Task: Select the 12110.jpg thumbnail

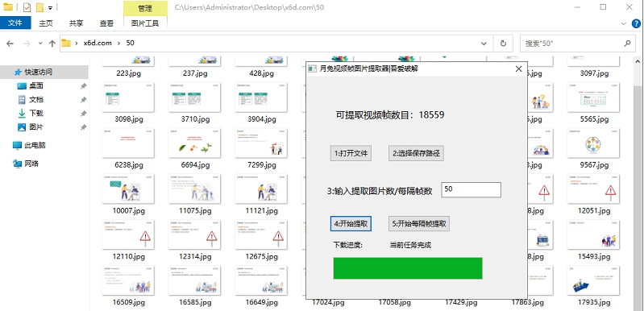Action: pyautogui.click(x=127, y=235)
